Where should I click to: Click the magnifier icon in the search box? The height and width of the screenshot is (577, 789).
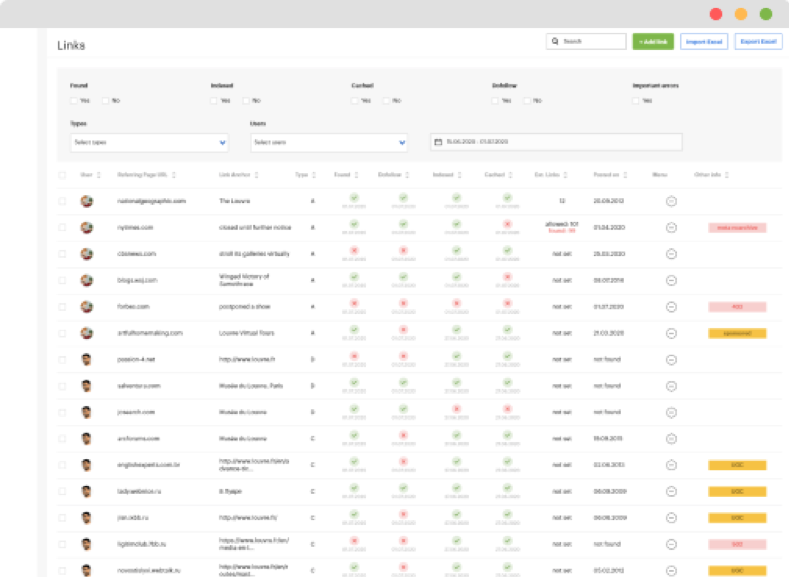555,42
